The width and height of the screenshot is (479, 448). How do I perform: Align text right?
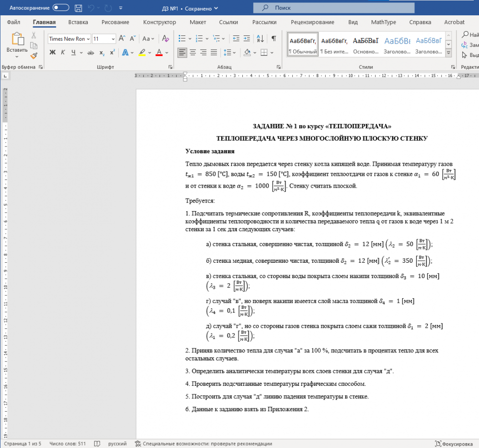pos(203,53)
